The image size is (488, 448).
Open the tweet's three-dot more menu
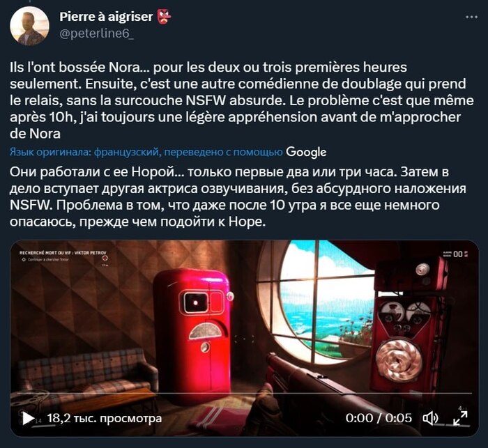[x=471, y=17]
